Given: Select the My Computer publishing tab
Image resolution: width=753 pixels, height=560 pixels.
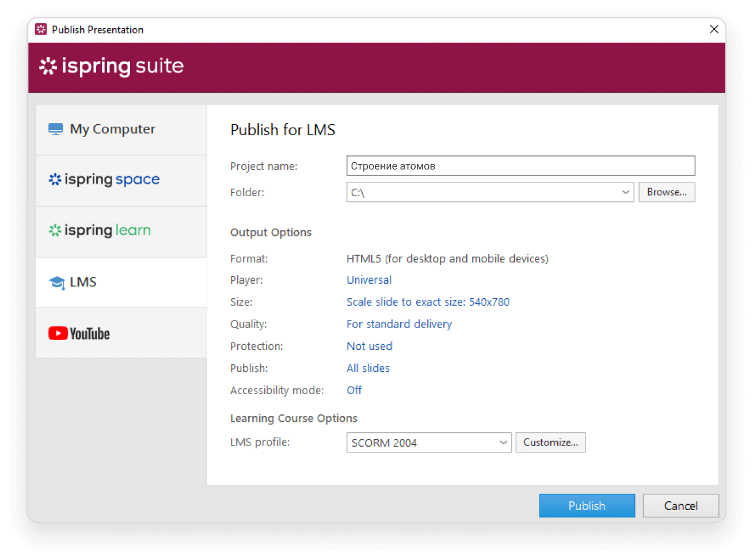Looking at the screenshot, I should [x=121, y=129].
